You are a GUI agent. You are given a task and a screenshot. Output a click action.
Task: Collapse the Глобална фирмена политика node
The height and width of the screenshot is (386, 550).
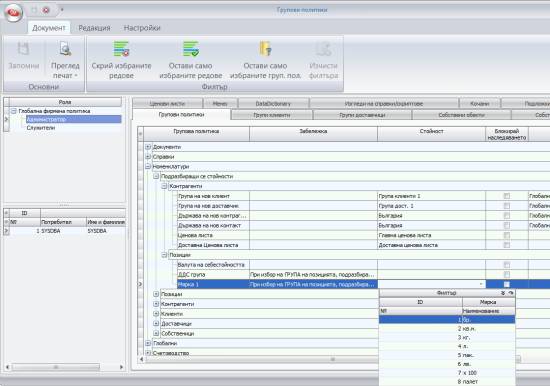click(x=14, y=111)
